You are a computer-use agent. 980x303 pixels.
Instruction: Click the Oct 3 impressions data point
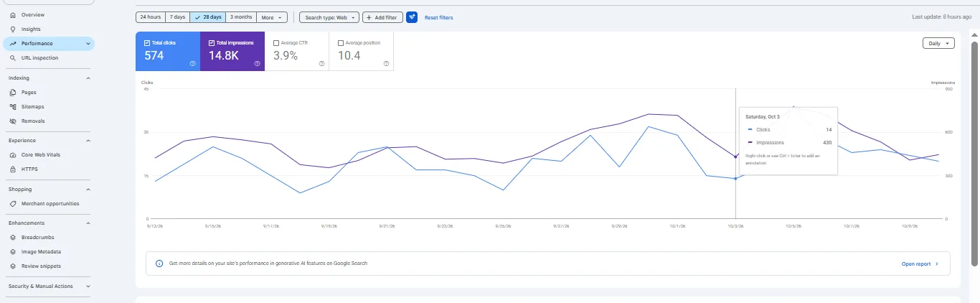[x=735, y=157]
